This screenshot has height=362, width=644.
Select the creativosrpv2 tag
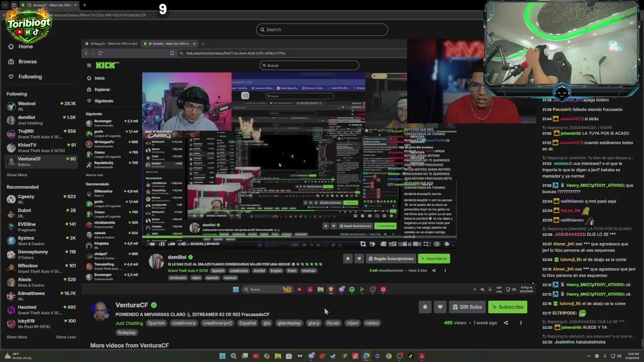217,323
